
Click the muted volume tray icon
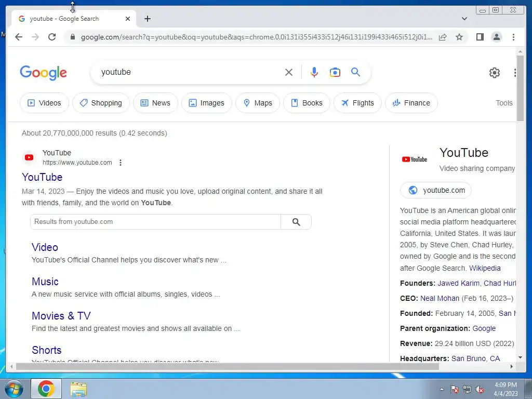click(480, 389)
